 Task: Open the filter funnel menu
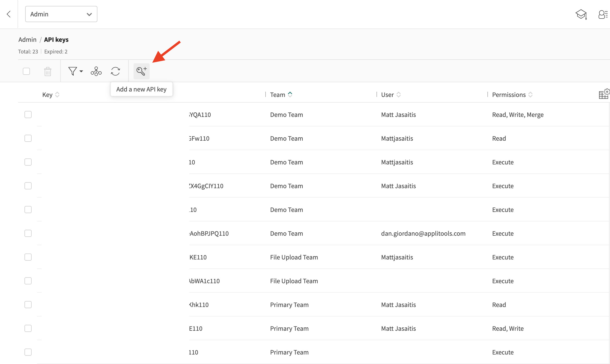click(75, 71)
